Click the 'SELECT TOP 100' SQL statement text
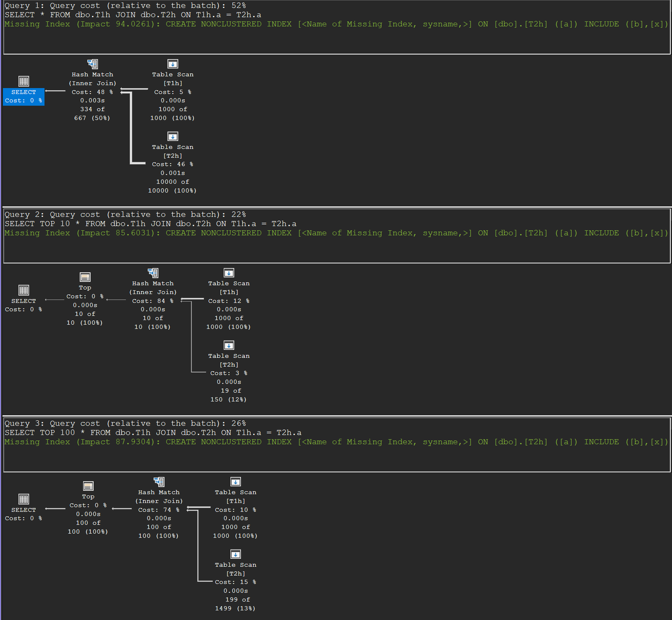The width and height of the screenshot is (672, 620). [153, 433]
